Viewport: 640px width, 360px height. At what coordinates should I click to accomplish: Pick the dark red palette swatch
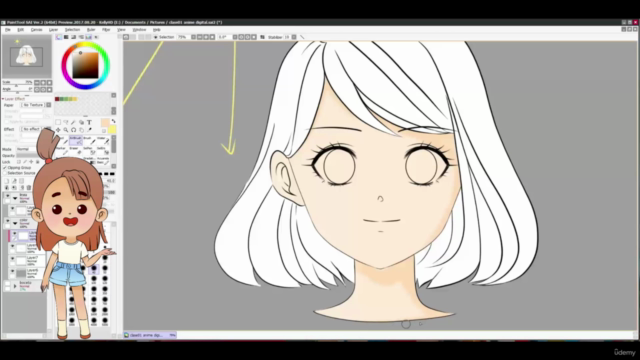57,99
